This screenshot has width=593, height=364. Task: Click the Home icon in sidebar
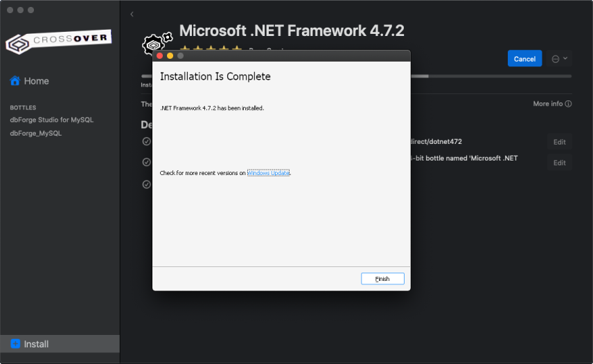15,81
